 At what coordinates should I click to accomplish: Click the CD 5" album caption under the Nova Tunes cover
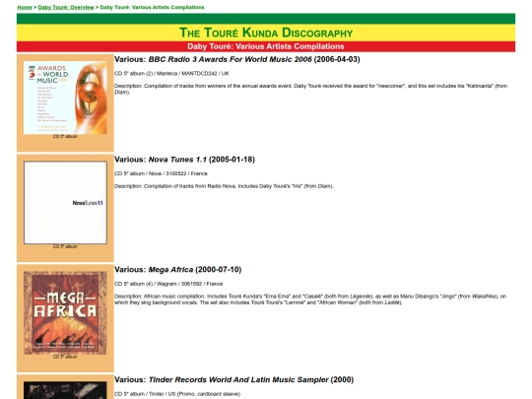65,246
